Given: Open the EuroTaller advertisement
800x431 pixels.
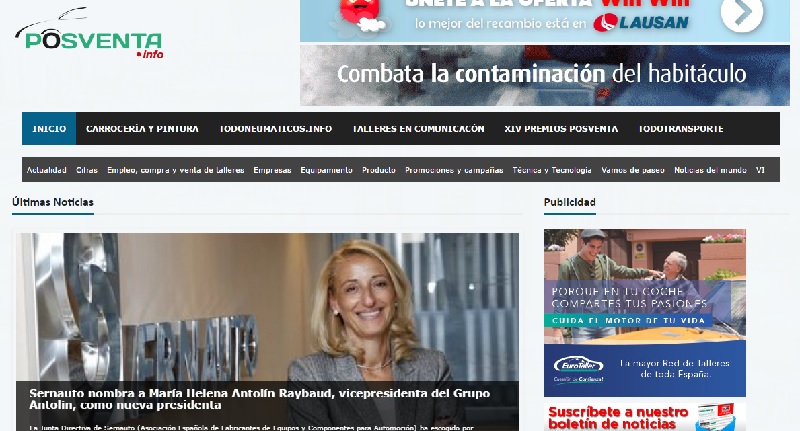Looking at the screenshot, I should click(645, 313).
